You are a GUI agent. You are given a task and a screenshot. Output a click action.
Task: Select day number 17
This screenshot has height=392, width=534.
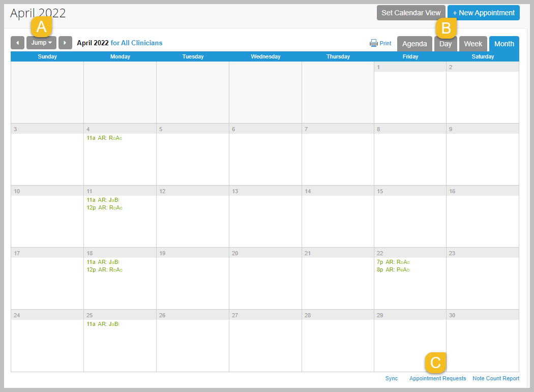point(17,253)
